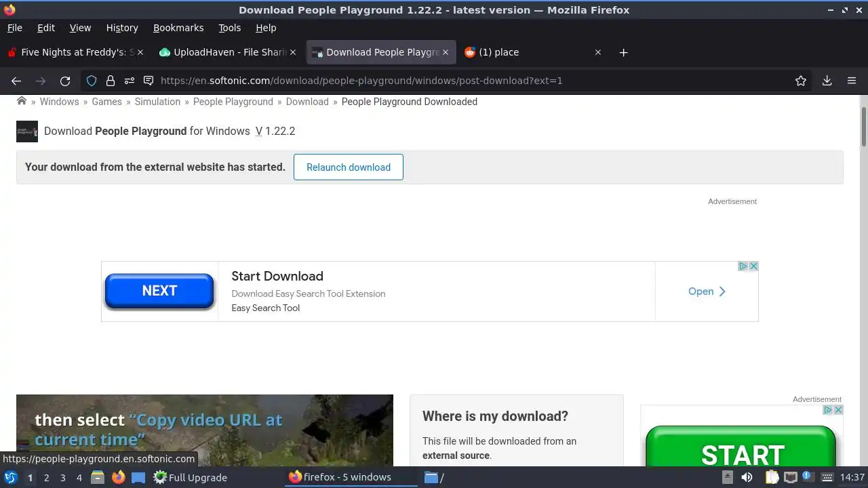Close the Easy Search Tool banner ad
This screenshot has width=868, height=488.
(753, 266)
